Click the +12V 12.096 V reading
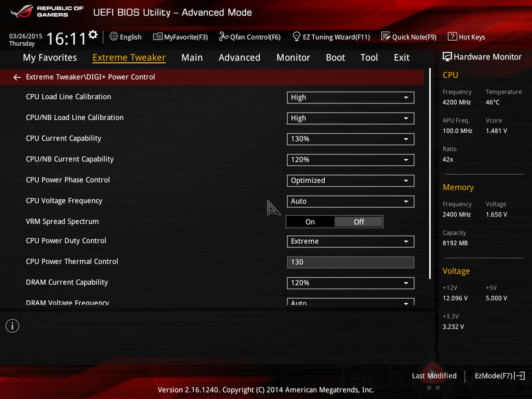Viewport: 532px width, 399px height. point(455,298)
